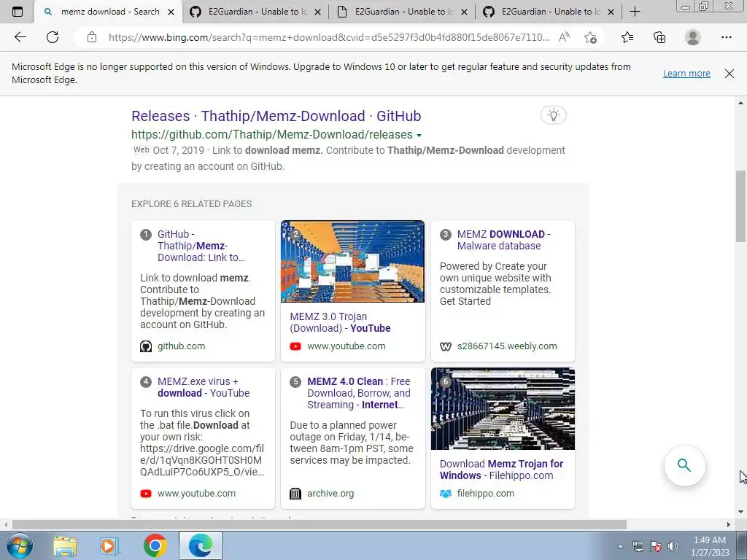Click the vertical scrollbar thumb
Screen dimensions: 747x560
click(740, 206)
